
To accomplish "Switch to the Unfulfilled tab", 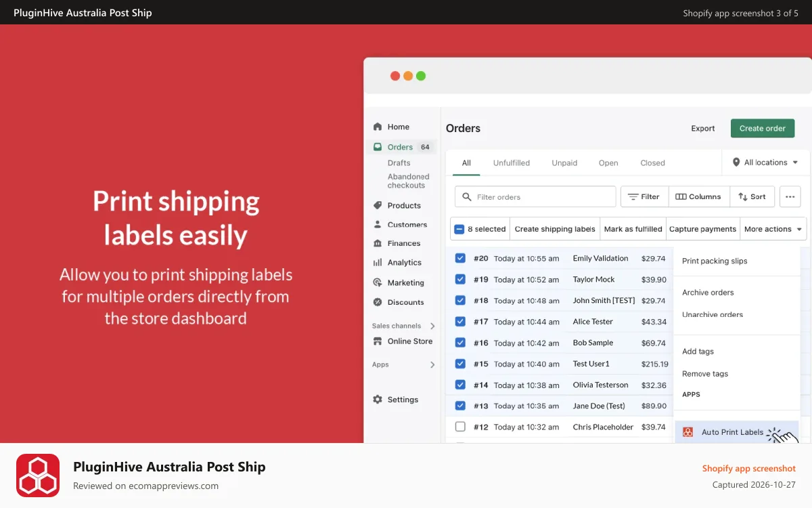I will point(512,163).
